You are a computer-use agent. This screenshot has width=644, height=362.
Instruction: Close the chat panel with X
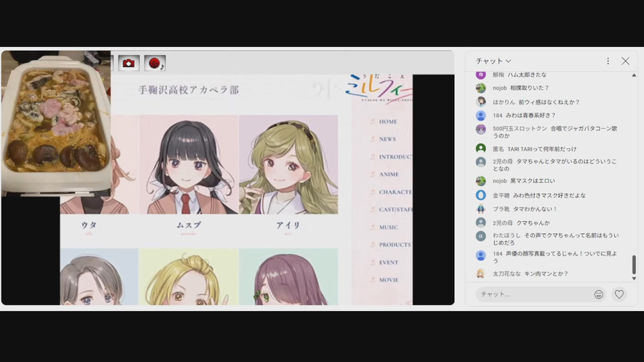(x=625, y=61)
